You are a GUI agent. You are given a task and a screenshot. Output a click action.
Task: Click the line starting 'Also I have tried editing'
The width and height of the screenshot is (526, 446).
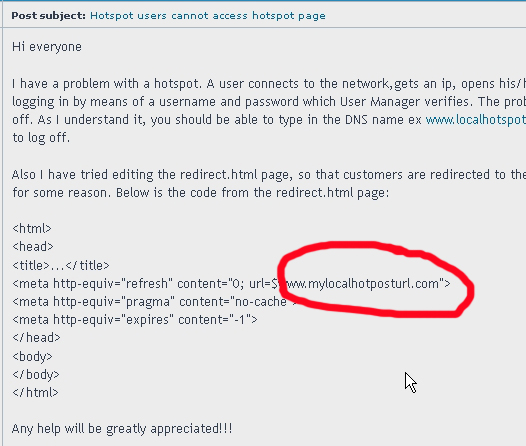click(269, 175)
